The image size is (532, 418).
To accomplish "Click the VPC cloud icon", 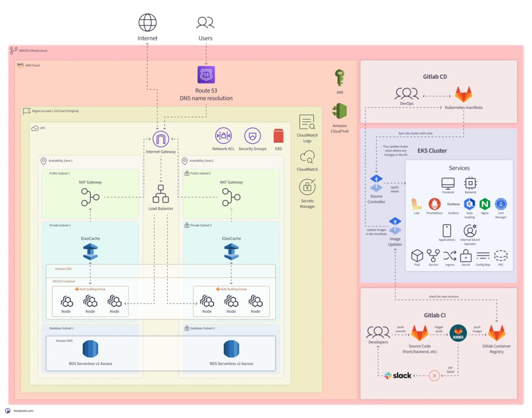I will [35, 128].
